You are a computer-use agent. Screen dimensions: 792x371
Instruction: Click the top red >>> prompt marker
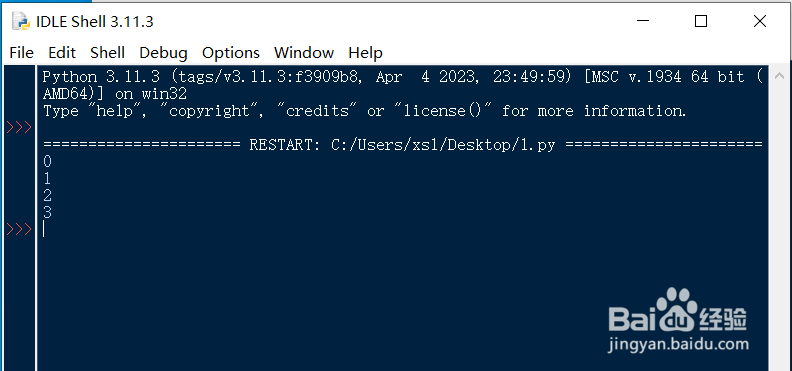19,127
